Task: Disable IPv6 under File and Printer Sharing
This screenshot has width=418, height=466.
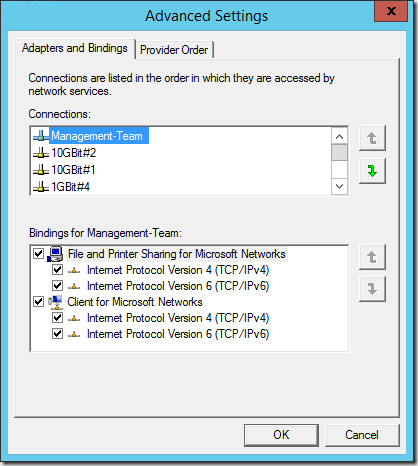Action: coord(57,286)
